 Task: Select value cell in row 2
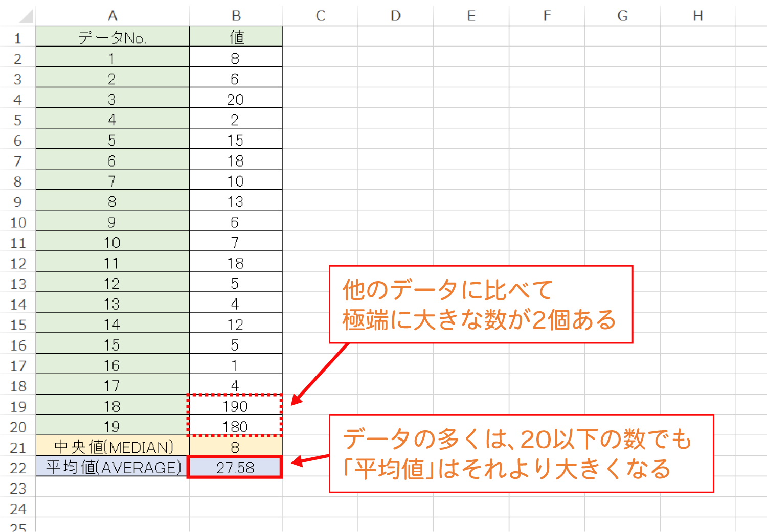point(236,57)
